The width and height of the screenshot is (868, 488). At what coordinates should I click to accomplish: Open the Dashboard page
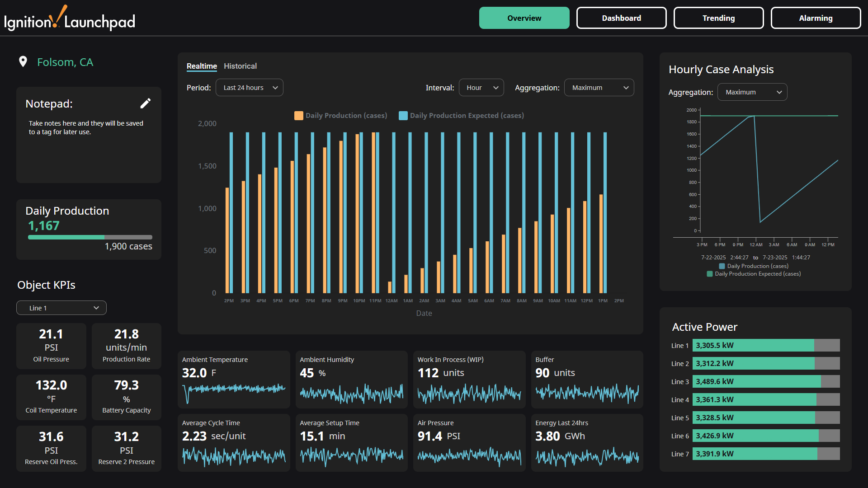pos(621,18)
